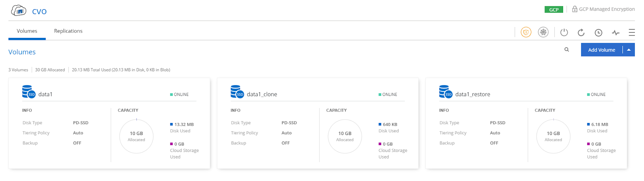Click the INFO heading in data1_restore card
Screen dimensions: 644x181
(x=444, y=110)
